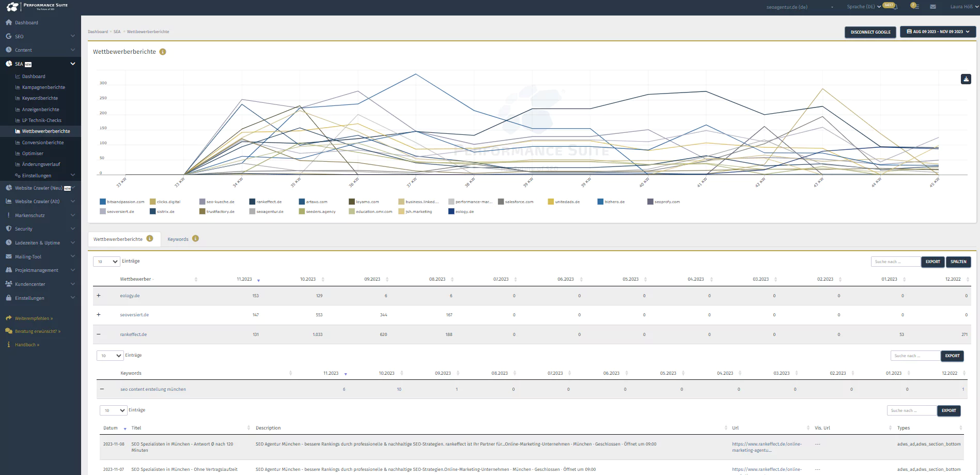Image resolution: width=980 pixels, height=475 pixels.
Task: Click the Performance Suite logo
Action: (x=37, y=7)
